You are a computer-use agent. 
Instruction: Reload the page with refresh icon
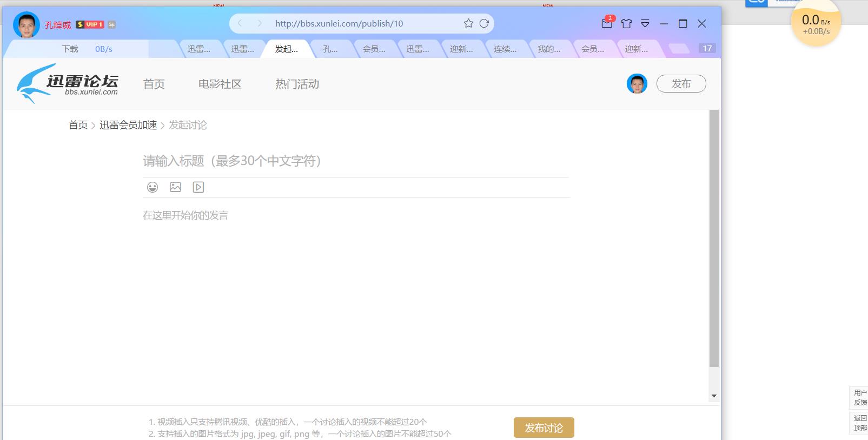pyautogui.click(x=484, y=23)
